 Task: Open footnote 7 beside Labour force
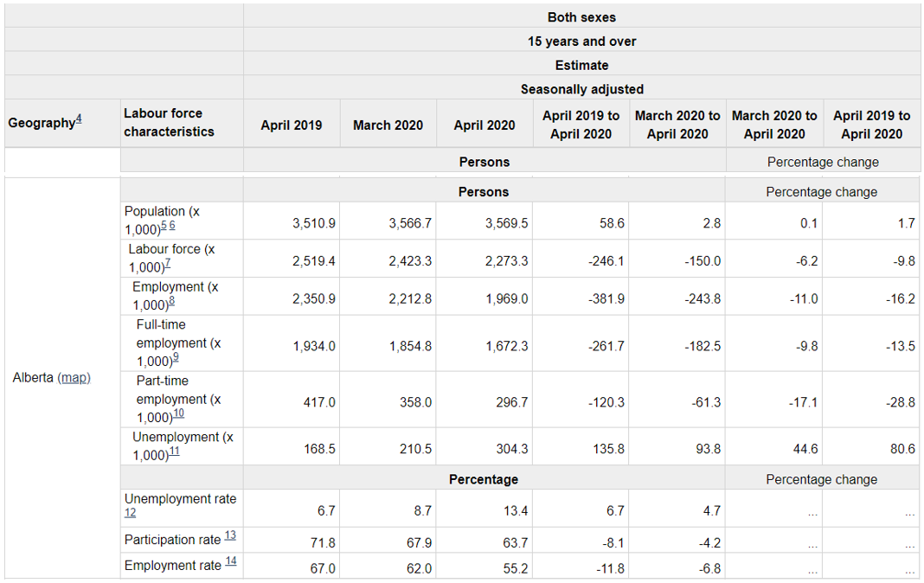tap(167, 263)
